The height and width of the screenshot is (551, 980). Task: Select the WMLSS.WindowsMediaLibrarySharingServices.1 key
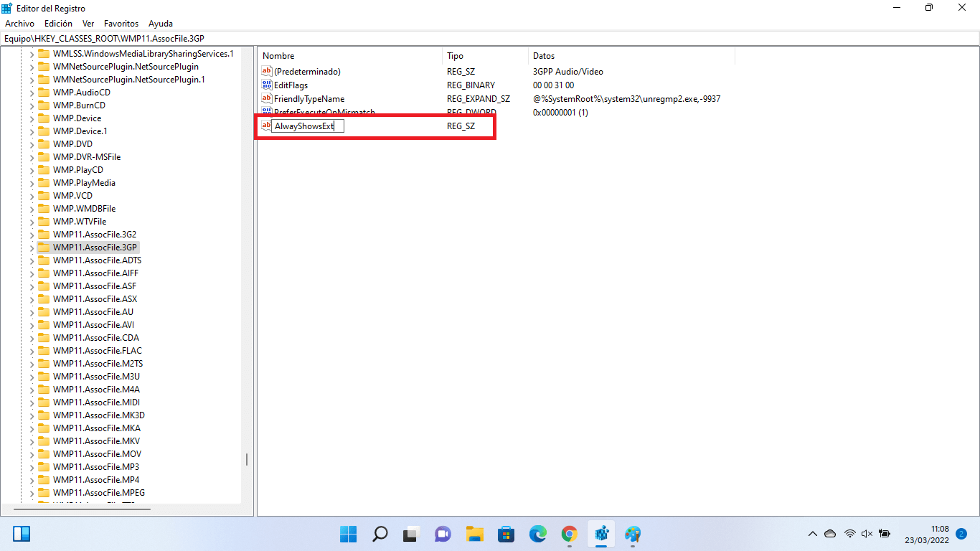[143, 54]
